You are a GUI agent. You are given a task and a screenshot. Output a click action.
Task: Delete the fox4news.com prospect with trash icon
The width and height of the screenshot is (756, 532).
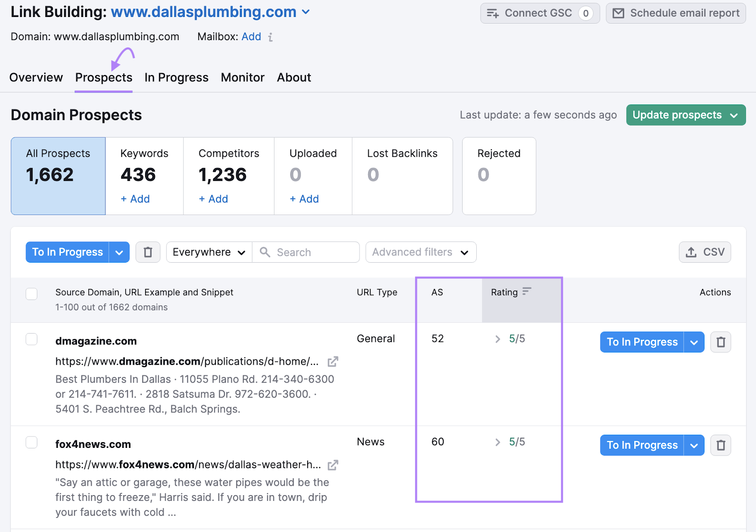721,445
